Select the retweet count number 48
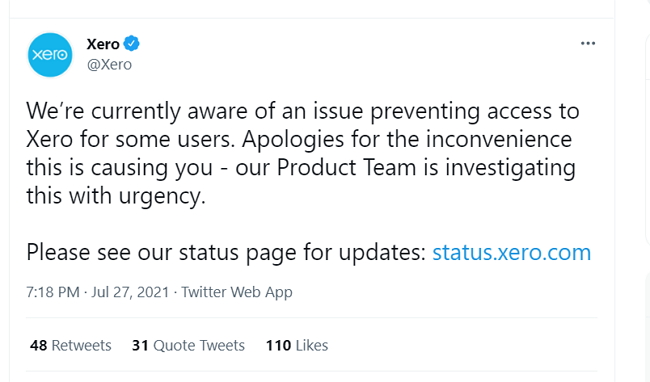The width and height of the screenshot is (650, 382). click(38, 346)
